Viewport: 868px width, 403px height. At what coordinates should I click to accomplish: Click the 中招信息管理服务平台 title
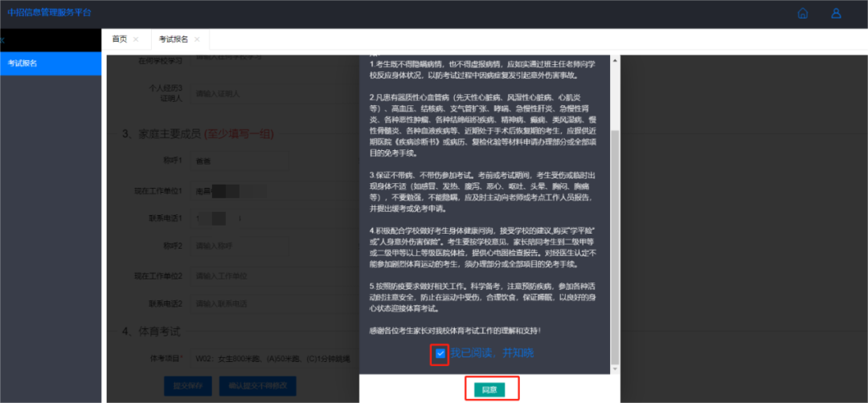(50, 12)
